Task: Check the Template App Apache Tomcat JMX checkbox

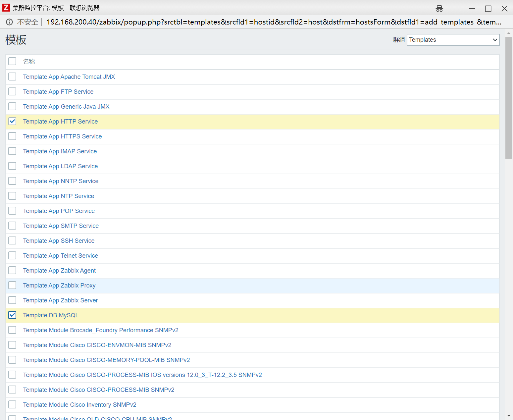Action: (12, 77)
